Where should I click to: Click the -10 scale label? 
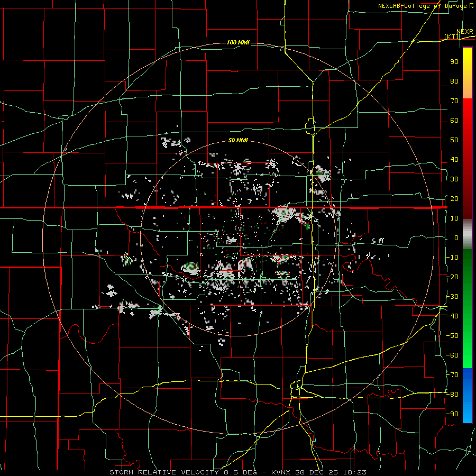point(452,258)
